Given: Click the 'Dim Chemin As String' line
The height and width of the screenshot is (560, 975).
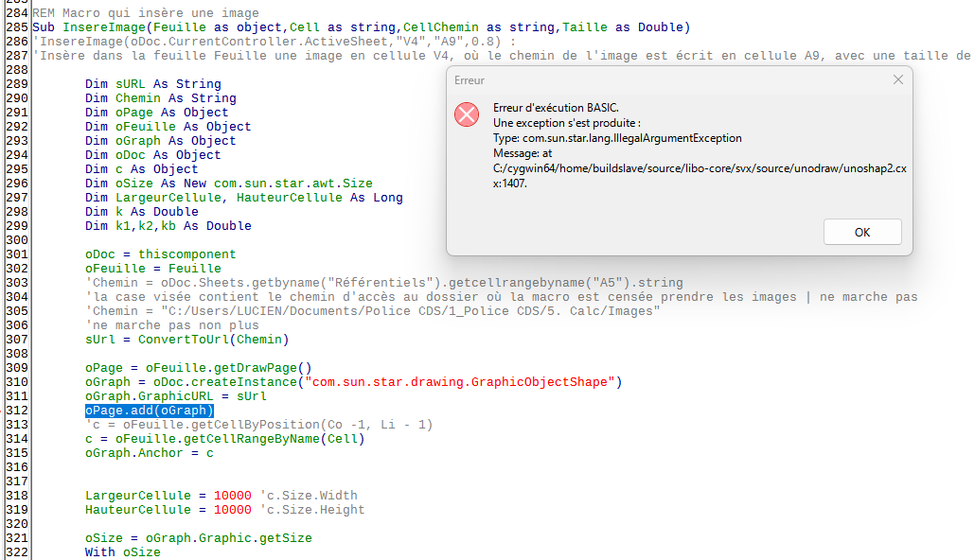Looking at the screenshot, I should tap(160, 98).
